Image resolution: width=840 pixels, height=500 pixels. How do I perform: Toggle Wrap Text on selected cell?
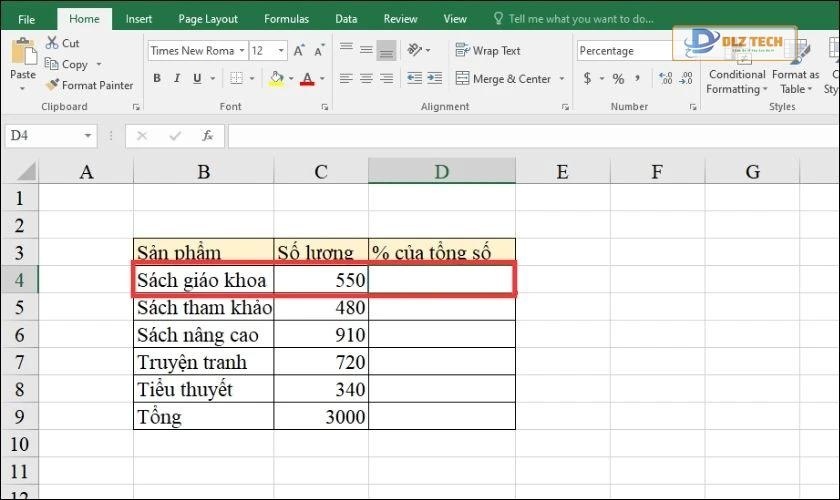pyautogui.click(x=488, y=50)
